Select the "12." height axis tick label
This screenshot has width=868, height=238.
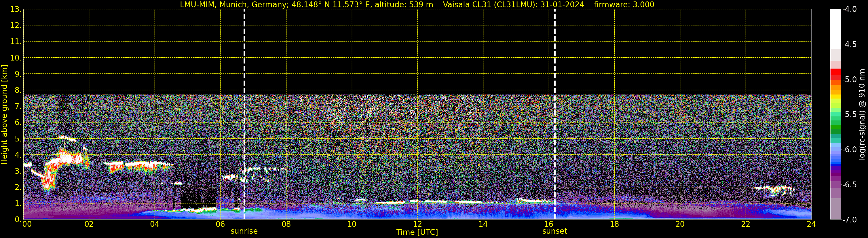16,25
